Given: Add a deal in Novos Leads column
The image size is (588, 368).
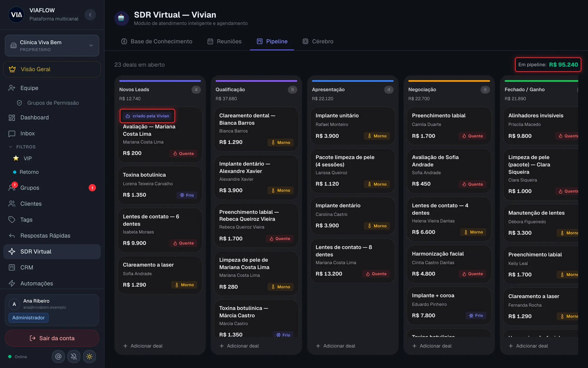Looking at the screenshot, I should [143, 346].
